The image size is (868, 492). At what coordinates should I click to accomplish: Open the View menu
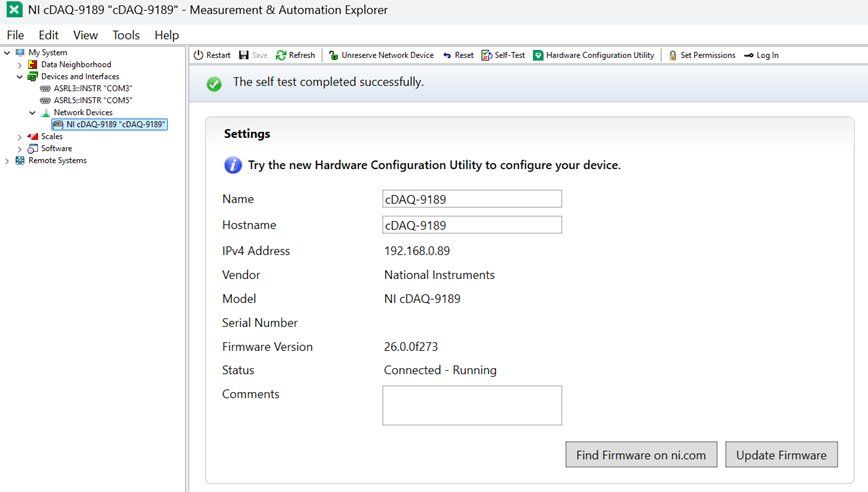coord(85,35)
